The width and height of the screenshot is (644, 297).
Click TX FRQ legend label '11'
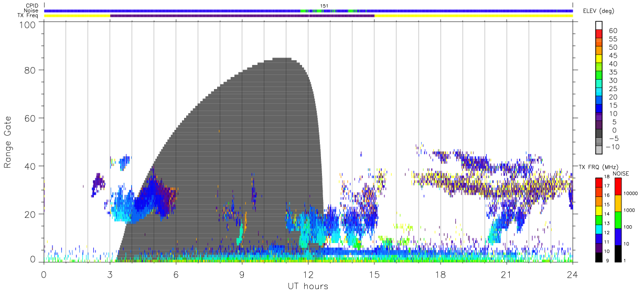tap(607, 241)
